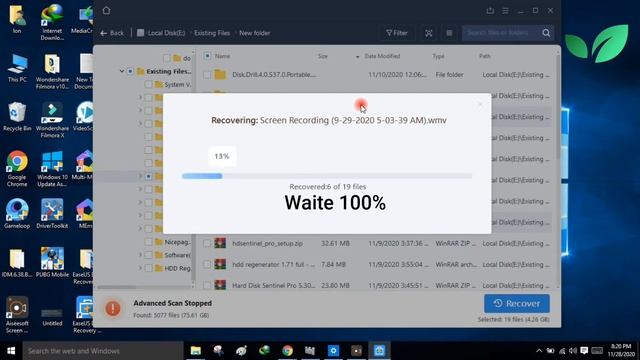Sort by Path column header
This screenshot has width=640, height=360.
pyautogui.click(x=484, y=56)
